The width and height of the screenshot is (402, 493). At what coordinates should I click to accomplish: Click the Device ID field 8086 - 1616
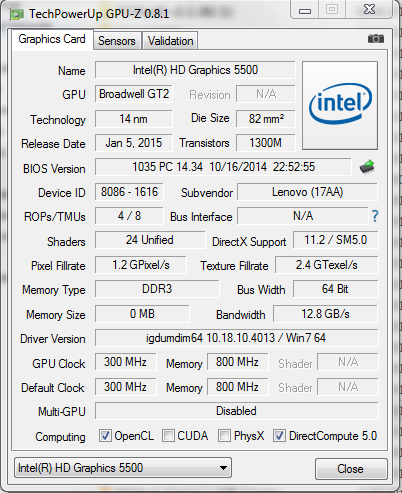(129, 192)
